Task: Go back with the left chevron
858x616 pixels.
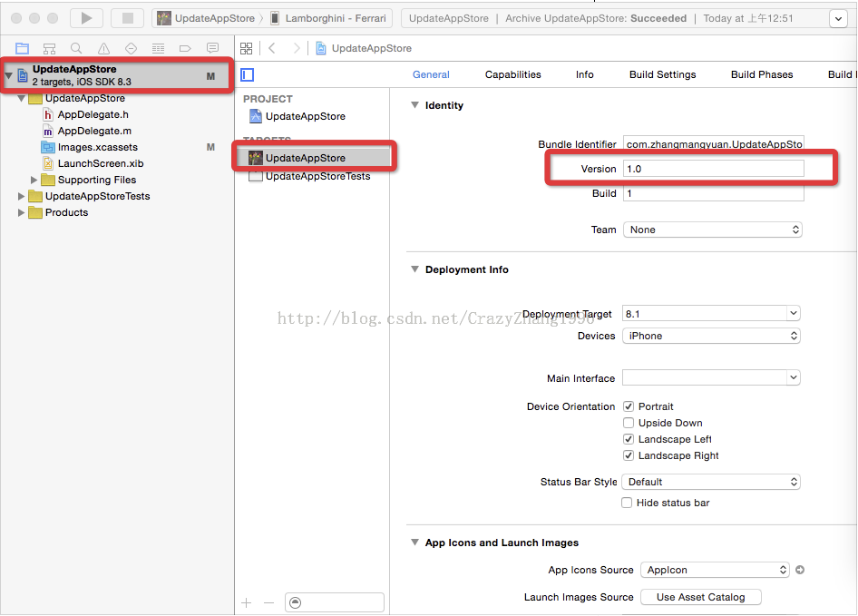Action: click(x=272, y=48)
